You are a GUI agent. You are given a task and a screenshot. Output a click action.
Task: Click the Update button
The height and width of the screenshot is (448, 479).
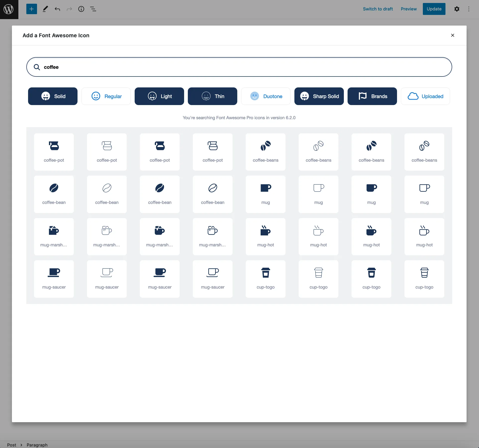434,9
